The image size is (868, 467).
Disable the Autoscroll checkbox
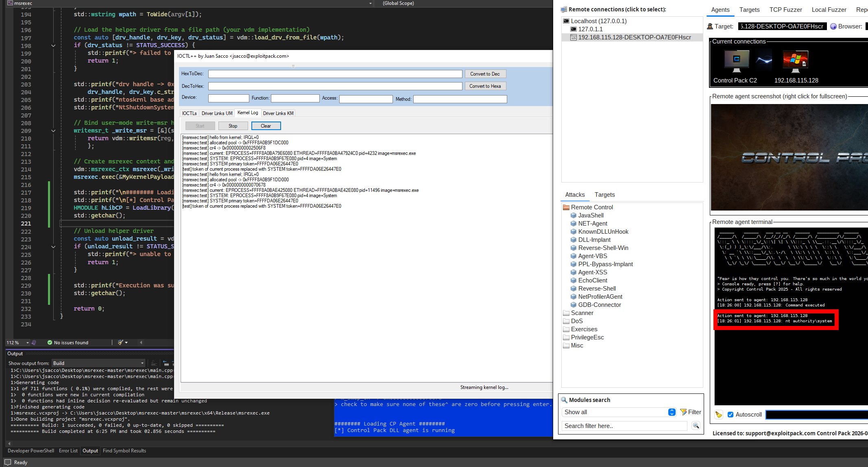tap(731, 414)
